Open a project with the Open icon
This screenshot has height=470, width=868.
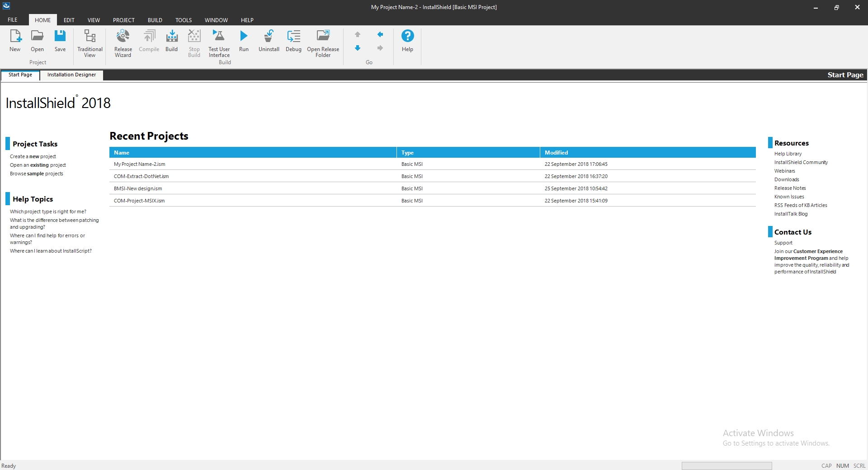click(37, 41)
